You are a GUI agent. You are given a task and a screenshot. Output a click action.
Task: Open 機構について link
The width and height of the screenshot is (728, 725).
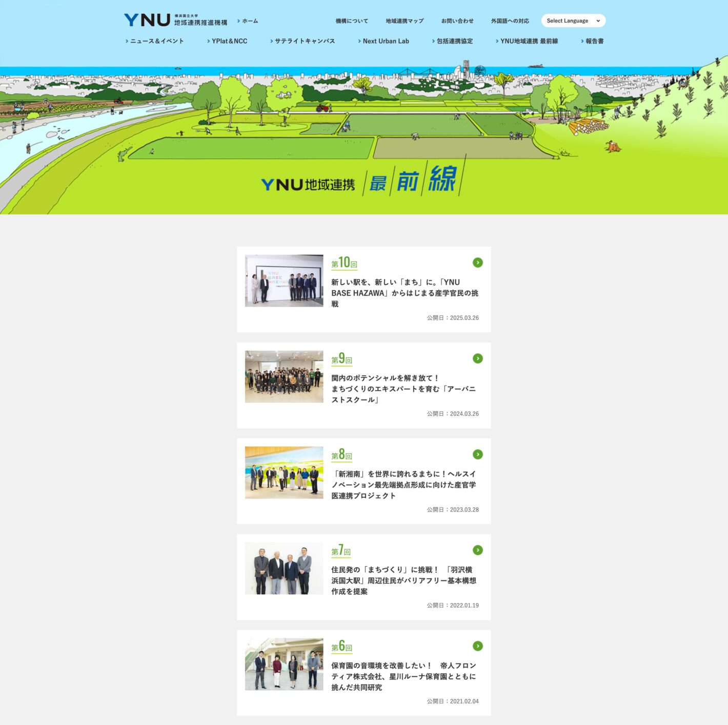(352, 21)
